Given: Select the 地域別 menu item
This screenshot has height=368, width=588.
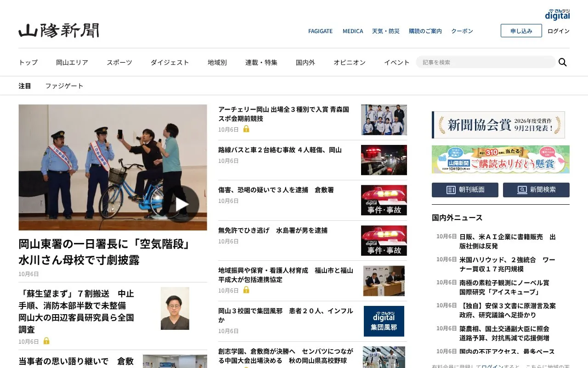Looking at the screenshot, I should pyautogui.click(x=217, y=62).
